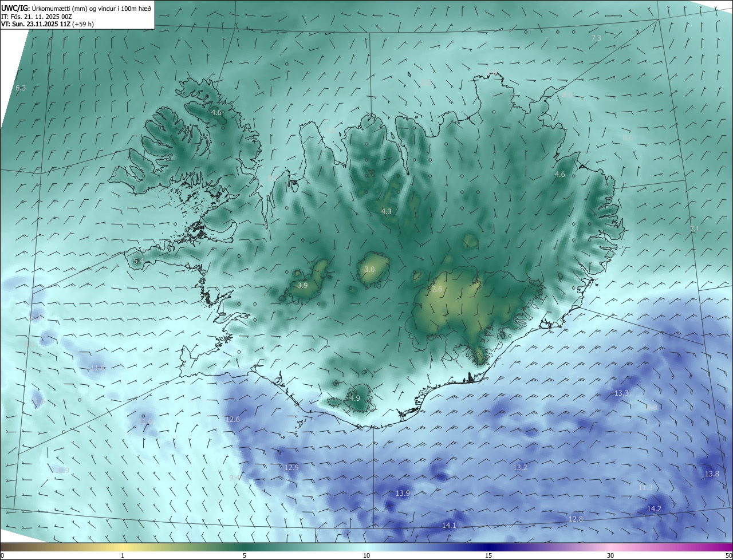
Task: Click the 11.3 value on the map
Action: point(645,488)
